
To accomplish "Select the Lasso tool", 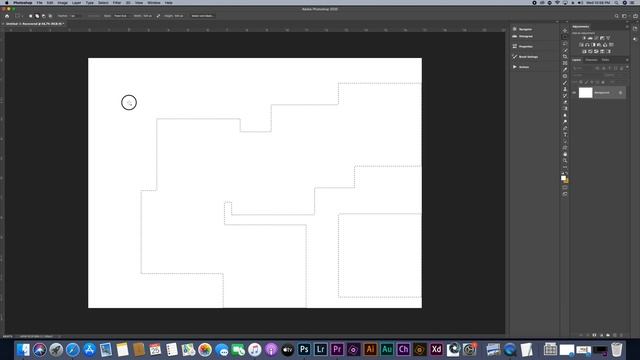I will [x=565, y=44].
